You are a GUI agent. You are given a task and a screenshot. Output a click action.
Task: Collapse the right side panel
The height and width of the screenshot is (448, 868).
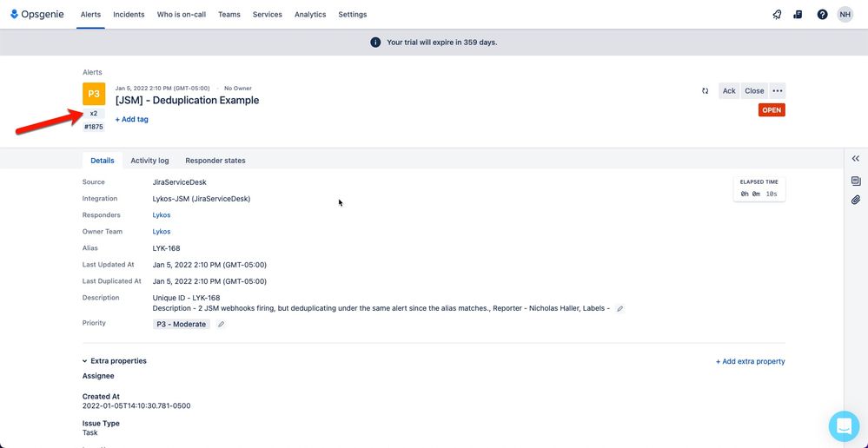pos(855,159)
